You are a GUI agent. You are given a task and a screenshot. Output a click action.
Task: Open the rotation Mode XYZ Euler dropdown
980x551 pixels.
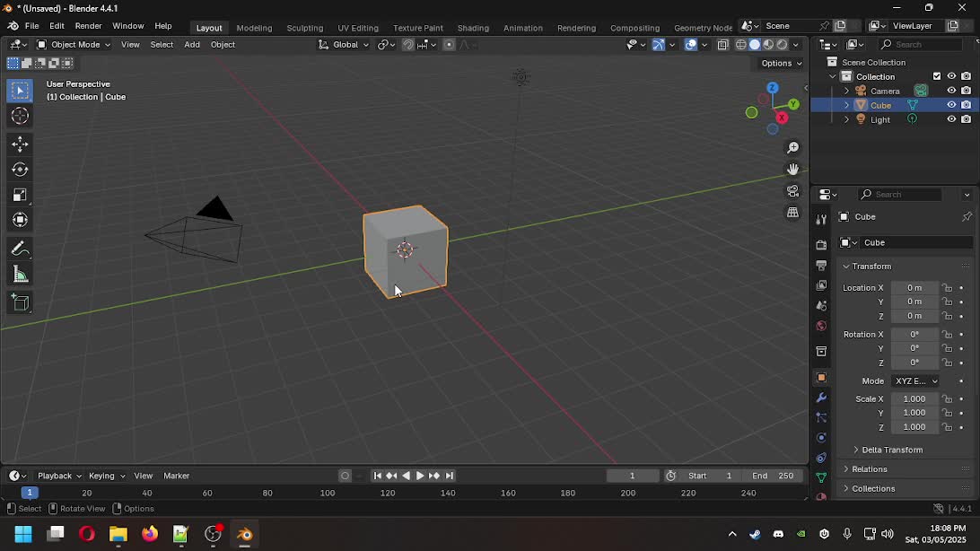tap(914, 380)
